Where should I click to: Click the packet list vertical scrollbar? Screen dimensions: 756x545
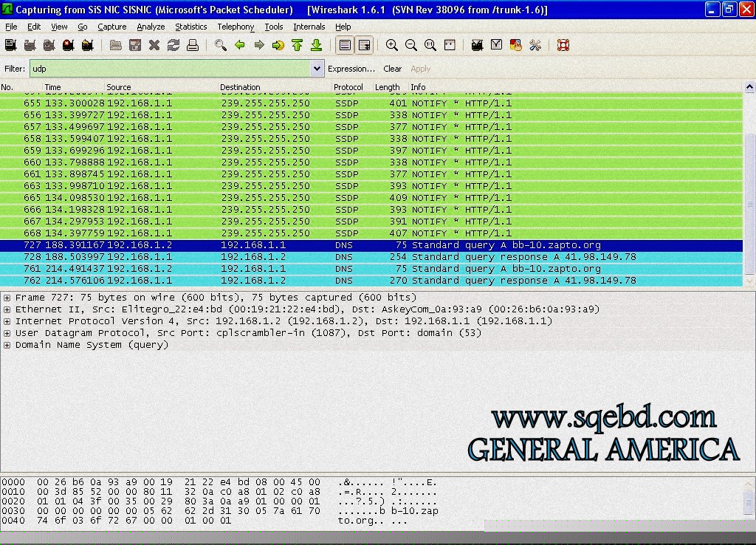(x=750, y=185)
